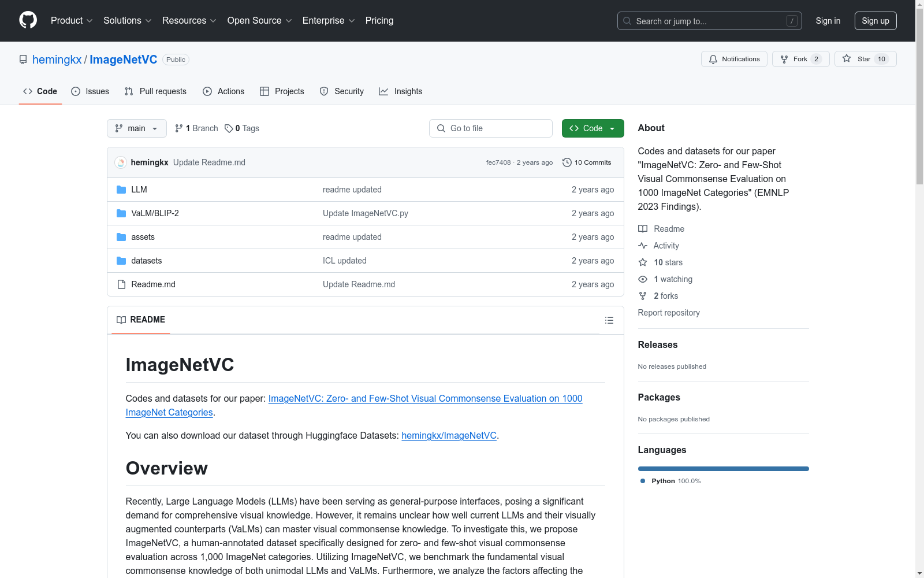The image size is (924, 578).
Task: Click the search magnifier icon in header
Action: [627, 21]
